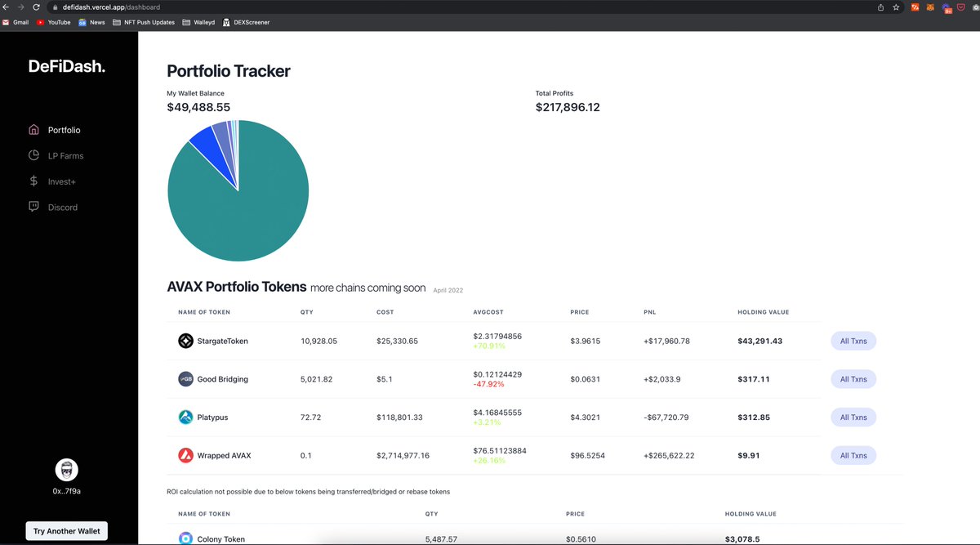Image resolution: width=980 pixels, height=545 pixels.
Task: Click the $3,078.5 Colony holding value
Action: tap(742, 539)
